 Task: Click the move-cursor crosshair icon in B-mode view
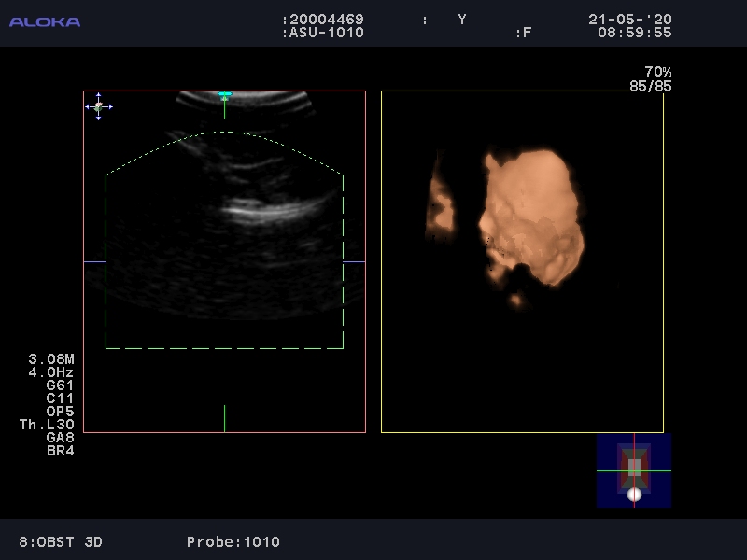[99, 106]
